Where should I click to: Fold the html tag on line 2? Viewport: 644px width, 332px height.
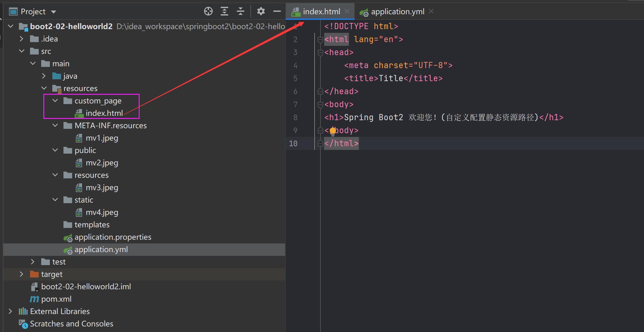[320, 39]
